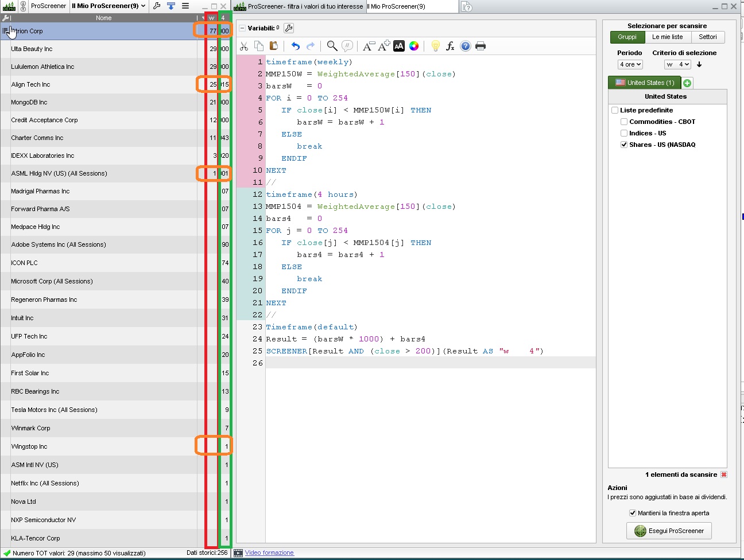Open the Video formazione link
The height and width of the screenshot is (560, 744).
pyautogui.click(x=269, y=553)
